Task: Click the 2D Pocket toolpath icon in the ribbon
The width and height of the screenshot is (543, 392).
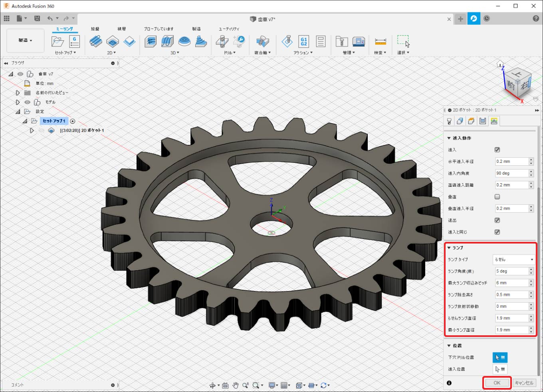Action: (x=113, y=42)
